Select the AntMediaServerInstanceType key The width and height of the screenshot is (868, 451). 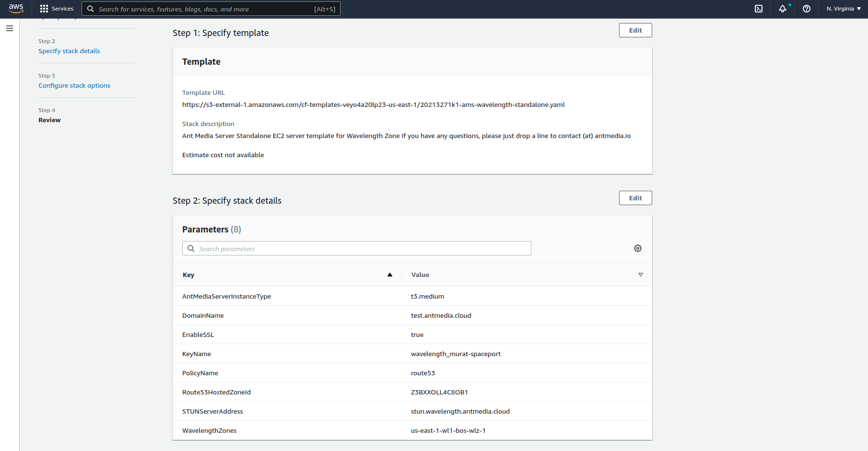click(x=226, y=296)
